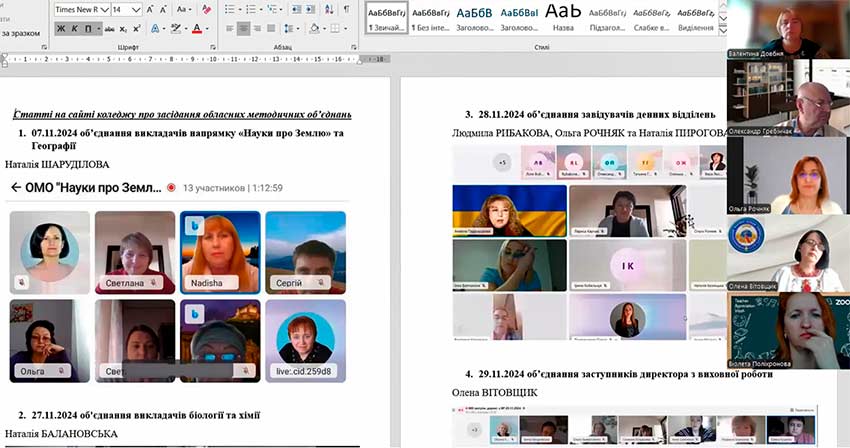The image size is (850, 448).
Task: Show paragraph marks with pilcrow icon
Action: click(347, 9)
